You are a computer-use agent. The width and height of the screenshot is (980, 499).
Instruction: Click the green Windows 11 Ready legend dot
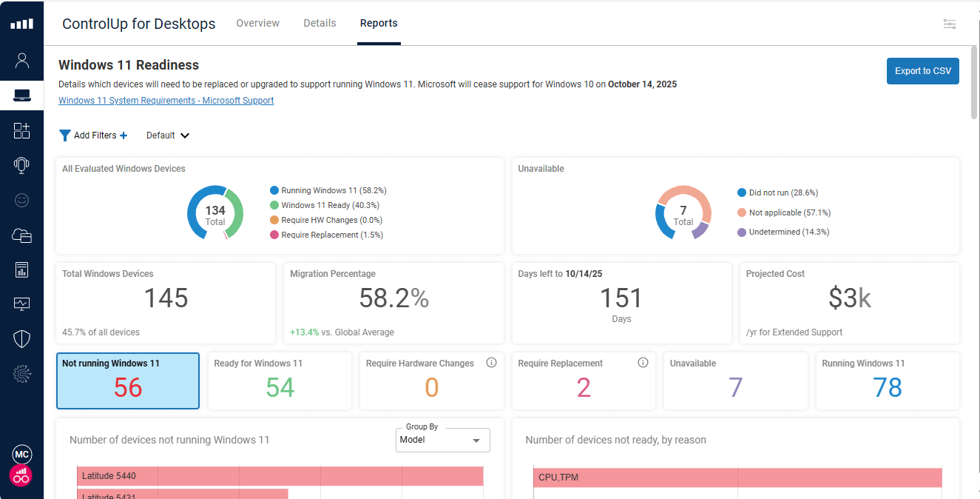274,205
